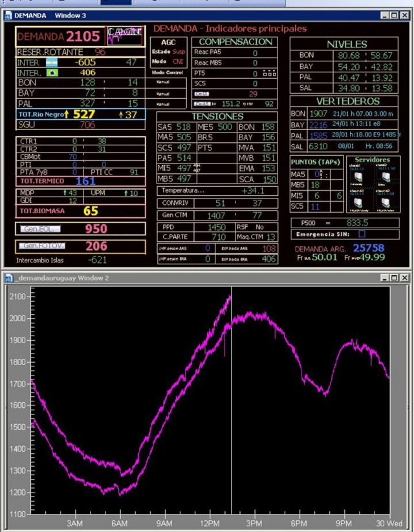This screenshot has width=414, height=532.
Task: Maximize the _demandauruguay Window 2
Action: click(394, 278)
